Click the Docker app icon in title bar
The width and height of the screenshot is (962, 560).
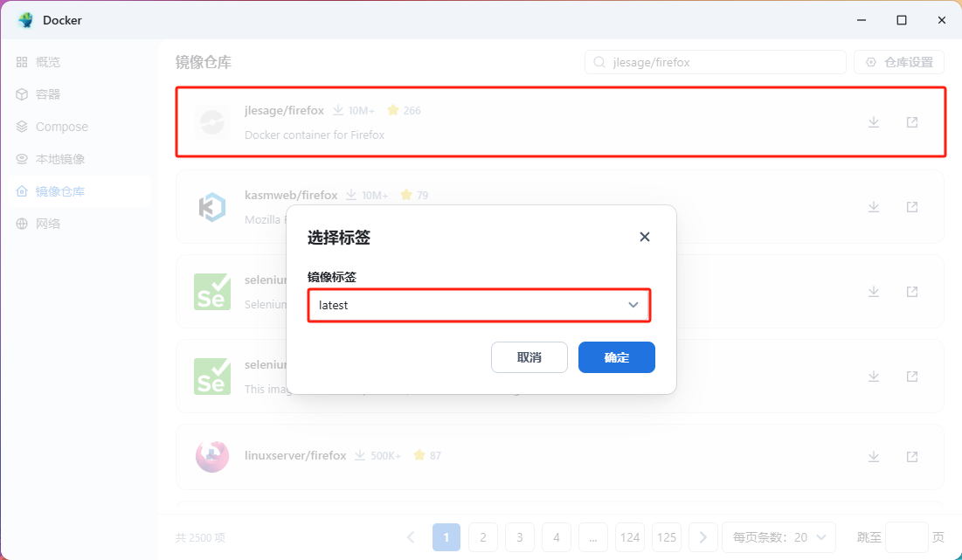[x=25, y=20]
